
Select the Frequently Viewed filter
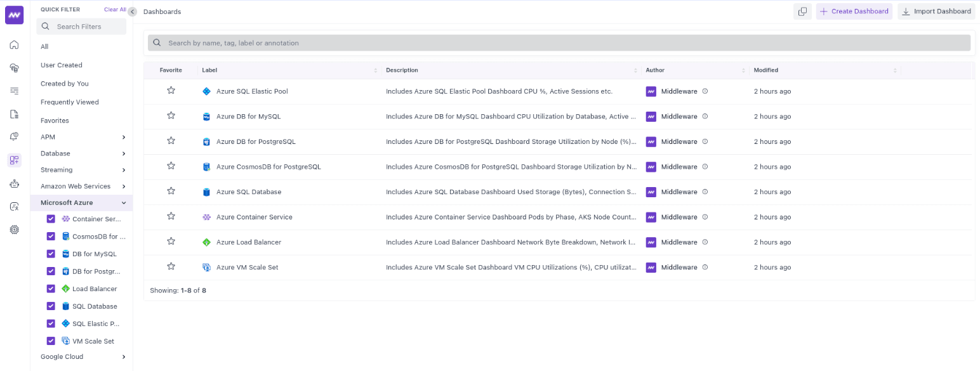[70, 101]
